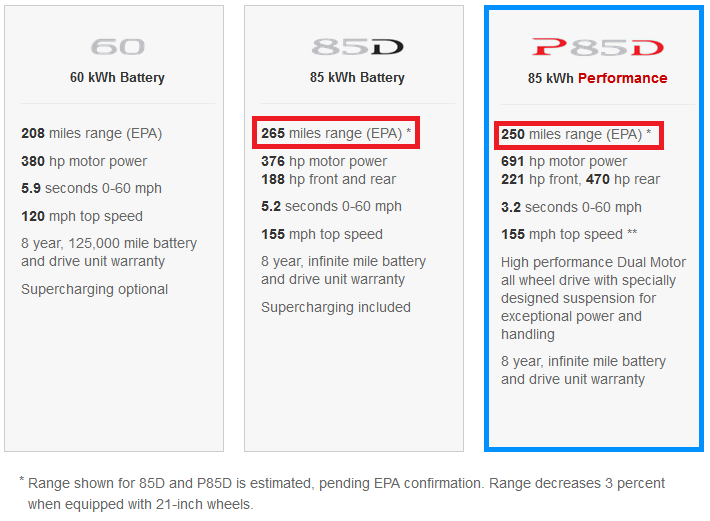
Task: Click the 8 year, 125,000 mile warranty text
Action: (x=109, y=252)
